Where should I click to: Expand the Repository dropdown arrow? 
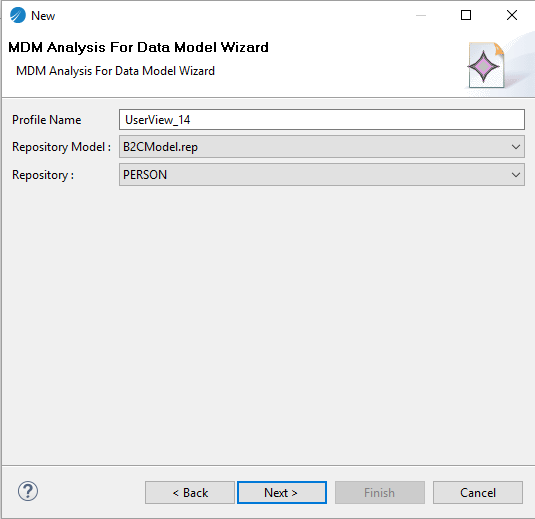[516, 175]
